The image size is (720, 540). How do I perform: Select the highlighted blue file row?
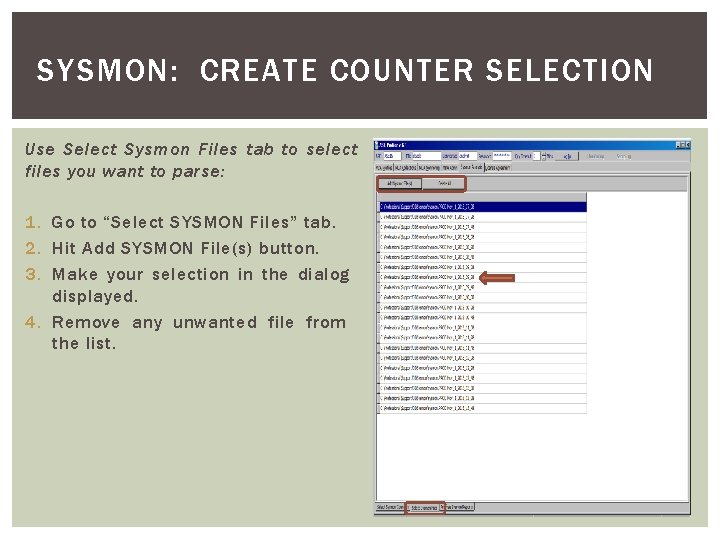point(482,207)
